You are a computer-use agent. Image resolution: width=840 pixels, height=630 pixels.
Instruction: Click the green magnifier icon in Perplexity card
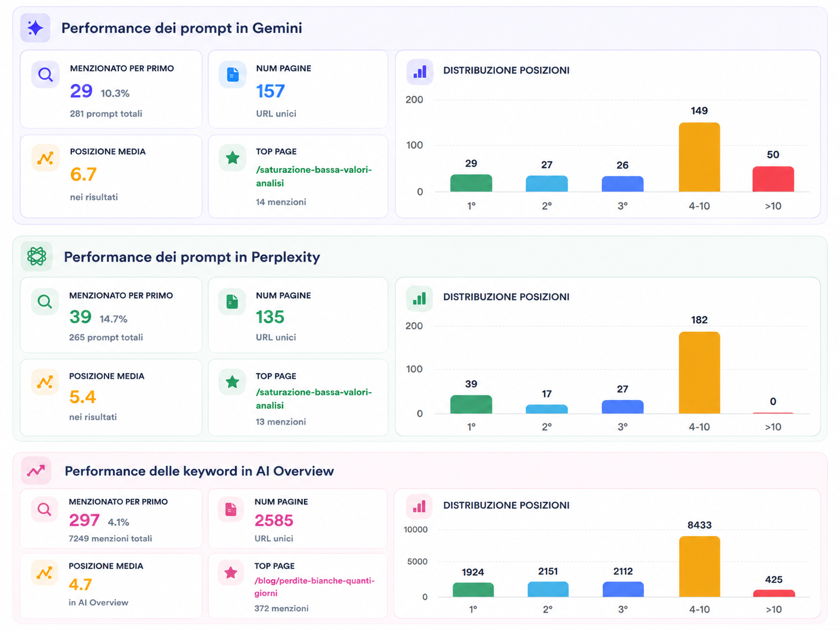[45, 302]
